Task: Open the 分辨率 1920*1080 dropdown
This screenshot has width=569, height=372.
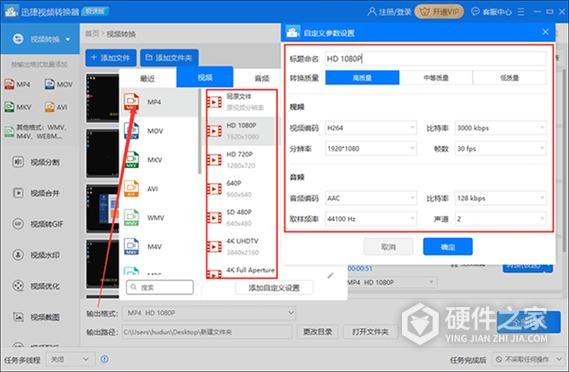Action: click(x=371, y=148)
